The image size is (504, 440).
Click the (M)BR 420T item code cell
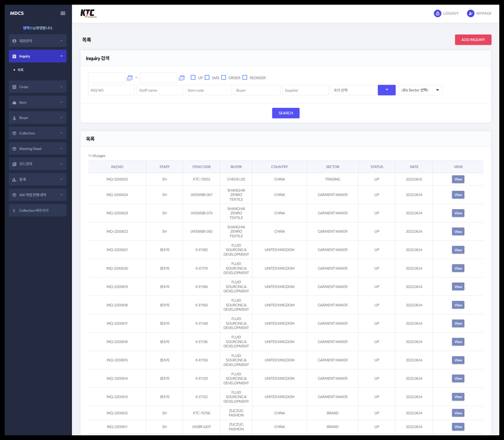coord(202,427)
